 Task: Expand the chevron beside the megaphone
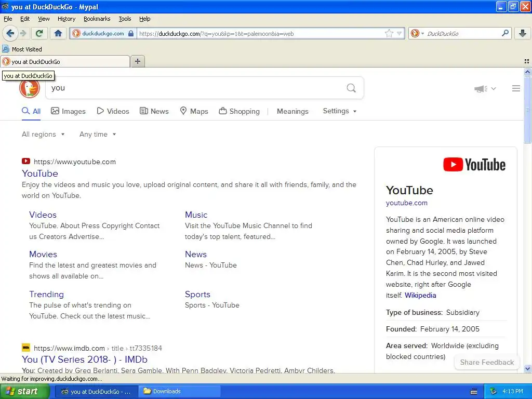click(494, 88)
